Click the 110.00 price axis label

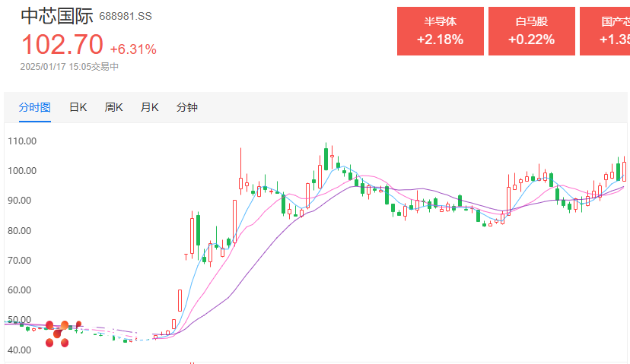tap(22, 141)
